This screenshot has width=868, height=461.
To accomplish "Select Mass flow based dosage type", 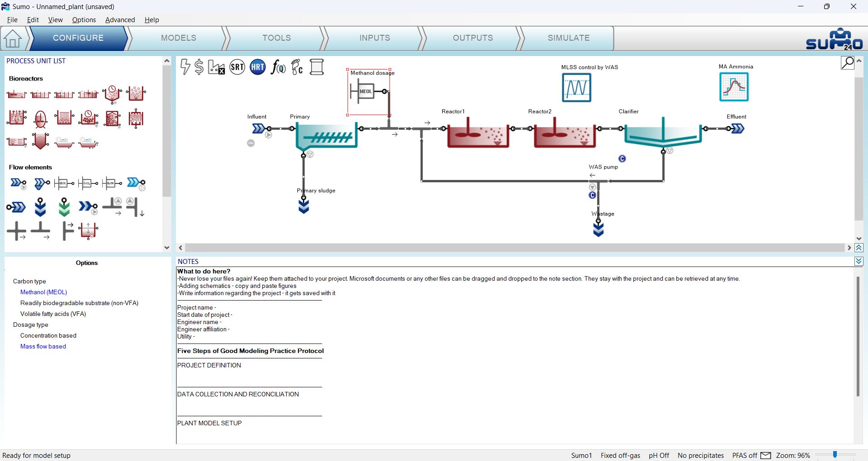I will (43, 346).
